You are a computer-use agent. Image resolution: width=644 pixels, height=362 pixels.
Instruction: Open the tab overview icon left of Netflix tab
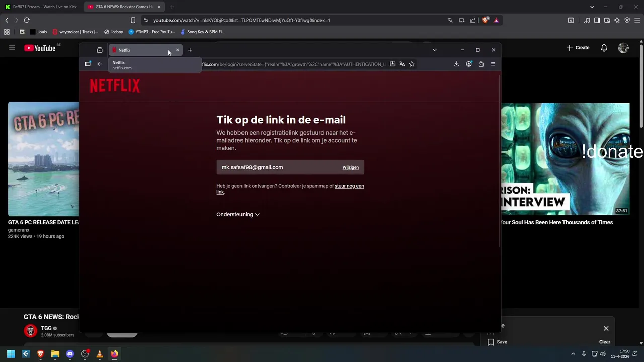(x=100, y=50)
